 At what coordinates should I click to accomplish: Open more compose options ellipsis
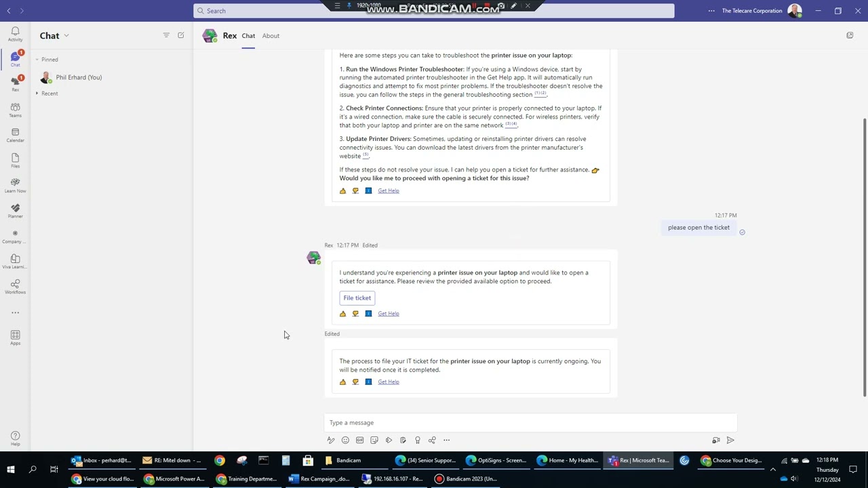point(446,441)
